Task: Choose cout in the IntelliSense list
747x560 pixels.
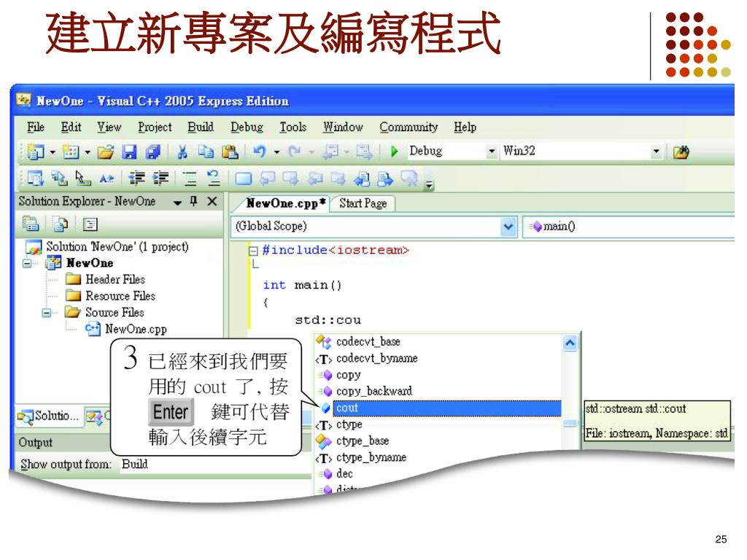Action: click(447, 408)
